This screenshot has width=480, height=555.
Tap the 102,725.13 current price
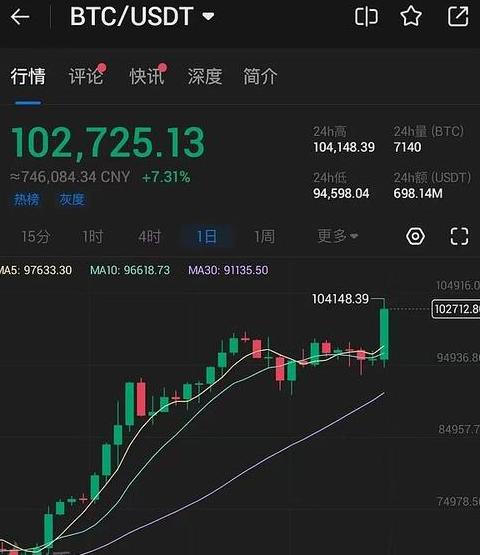108,142
